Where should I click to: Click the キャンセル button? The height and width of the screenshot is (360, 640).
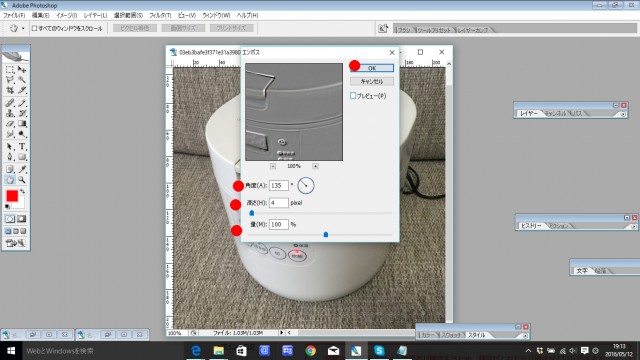point(372,81)
